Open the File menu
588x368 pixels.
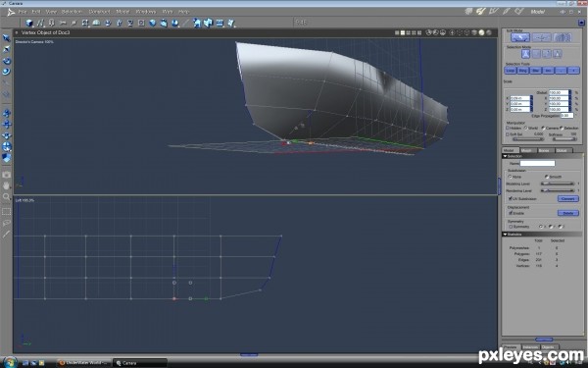pyautogui.click(x=23, y=12)
